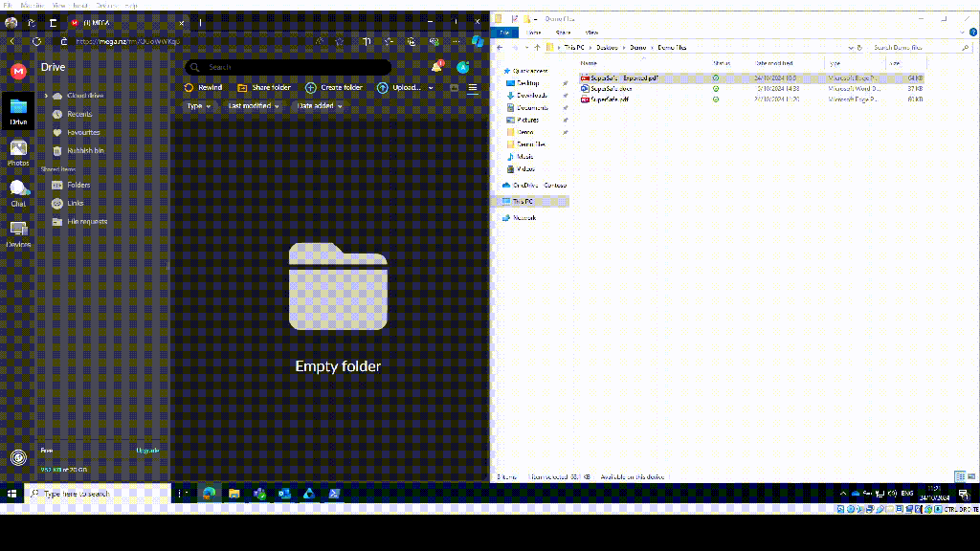This screenshot has height=551, width=980.
Task: Sort by Date modified column header
Action: point(773,63)
